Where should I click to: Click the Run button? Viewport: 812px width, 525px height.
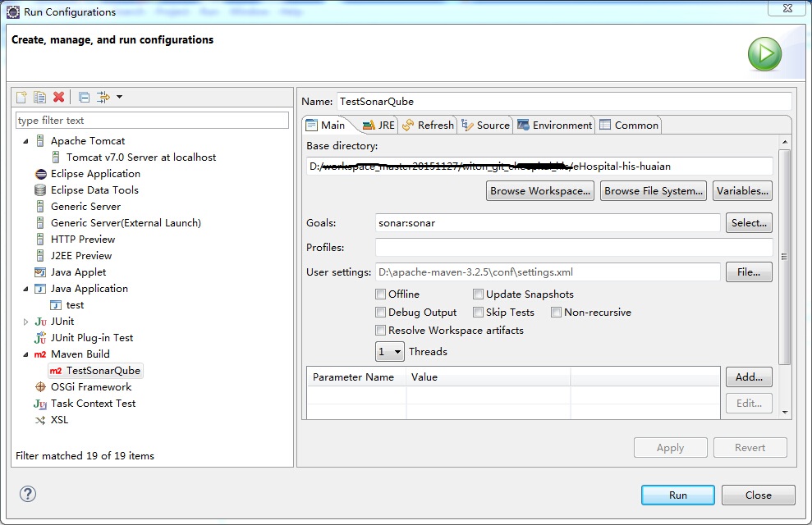point(678,495)
